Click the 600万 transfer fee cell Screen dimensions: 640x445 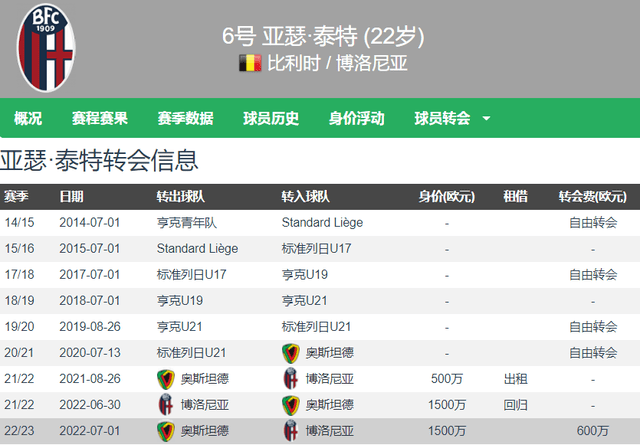click(x=593, y=431)
